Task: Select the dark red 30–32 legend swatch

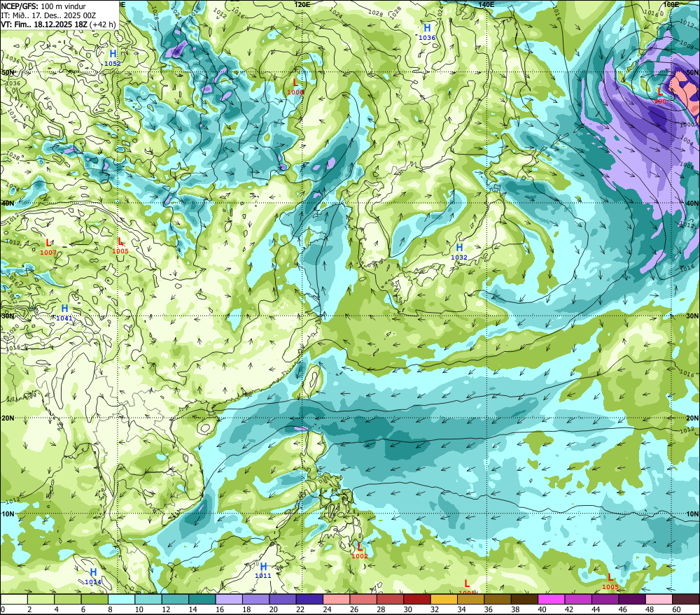Action: pos(417,599)
